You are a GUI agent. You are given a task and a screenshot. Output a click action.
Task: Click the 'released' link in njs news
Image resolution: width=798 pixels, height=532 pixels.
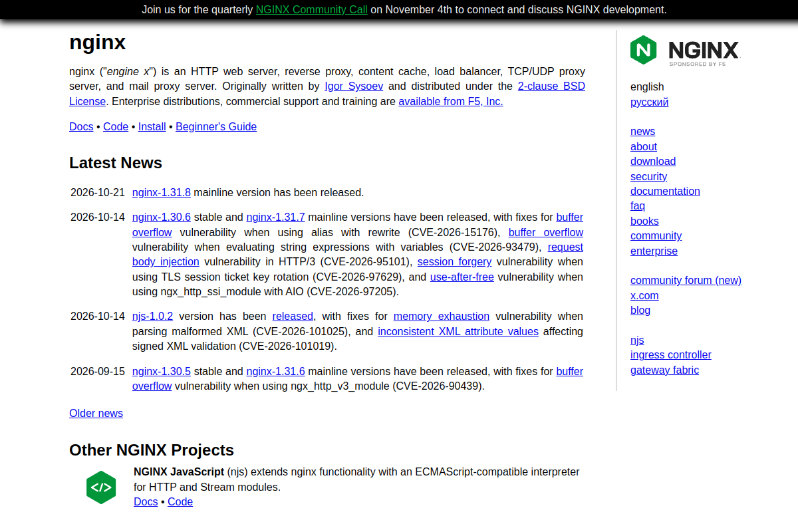pos(293,317)
